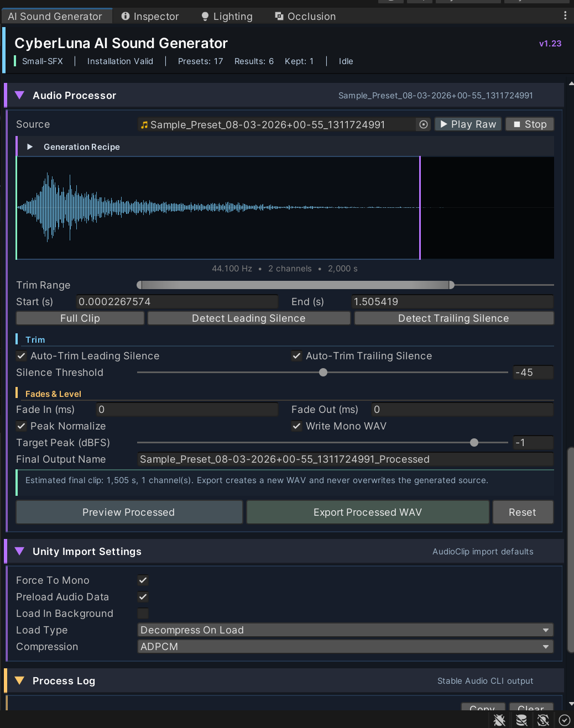The image size is (574, 728).
Task: Open the Lighting tab
Action: [x=227, y=17]
